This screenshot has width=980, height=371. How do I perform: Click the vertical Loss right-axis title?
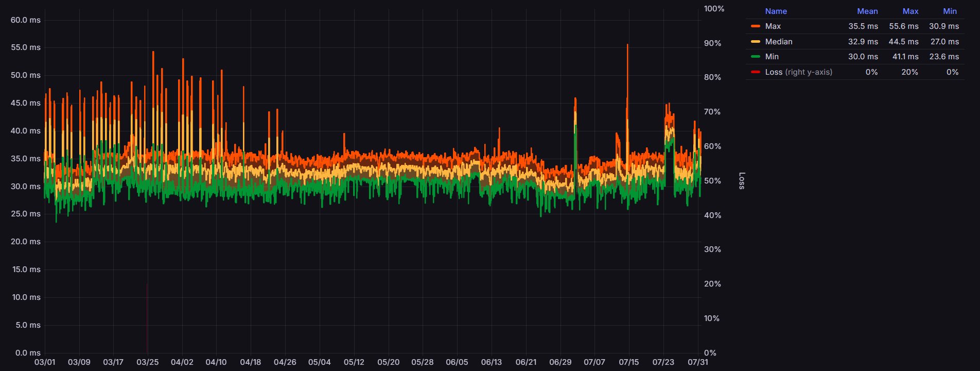pyautogui.click(x=741, y=181)
